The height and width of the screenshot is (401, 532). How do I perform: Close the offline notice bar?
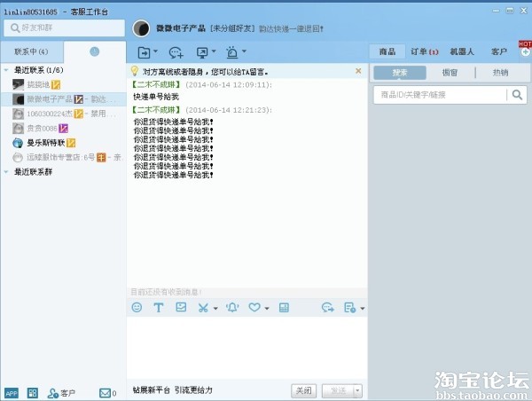pyautogui.click(x=358, y=71)
